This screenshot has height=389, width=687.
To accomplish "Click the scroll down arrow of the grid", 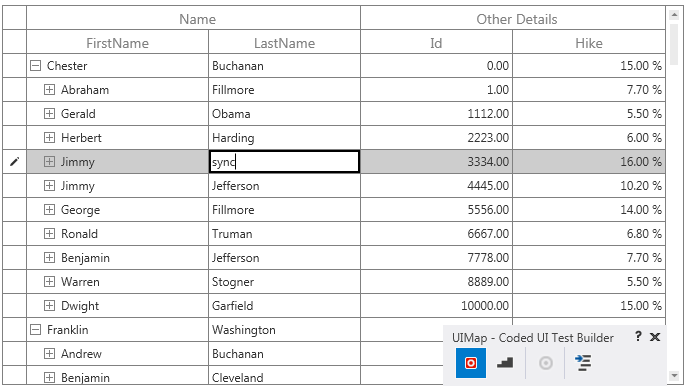I will (x=674, y=375).
